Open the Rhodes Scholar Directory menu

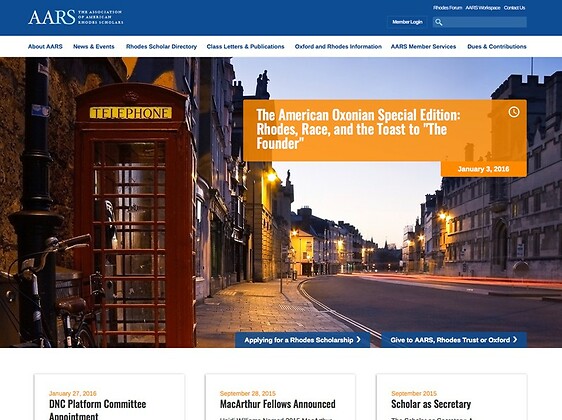(x=161, y=47)
